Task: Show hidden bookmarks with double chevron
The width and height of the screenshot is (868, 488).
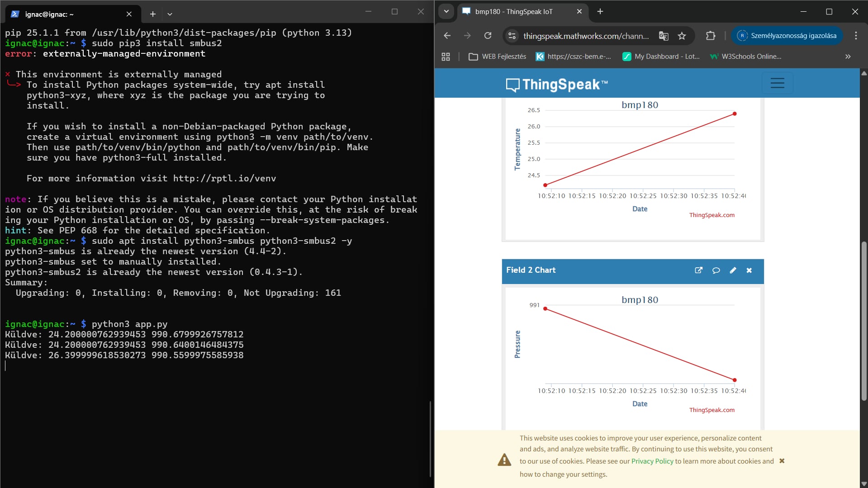Action: tap(848, 57)
